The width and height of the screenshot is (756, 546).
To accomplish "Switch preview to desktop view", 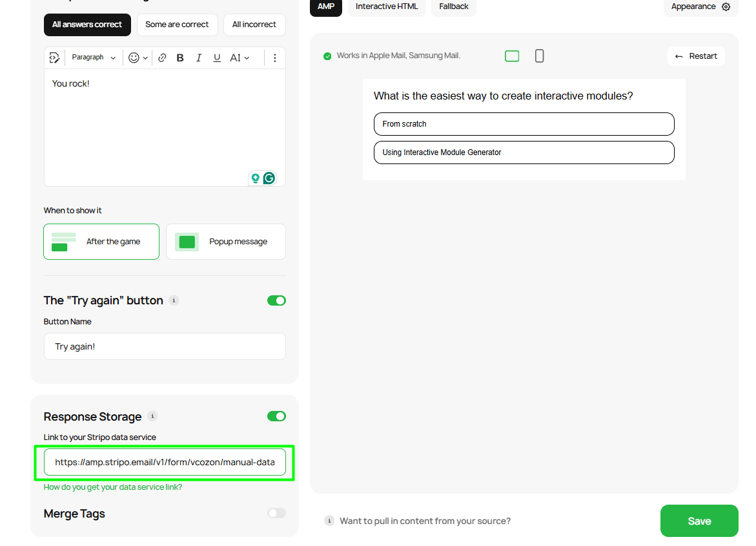I will [512, 56].
